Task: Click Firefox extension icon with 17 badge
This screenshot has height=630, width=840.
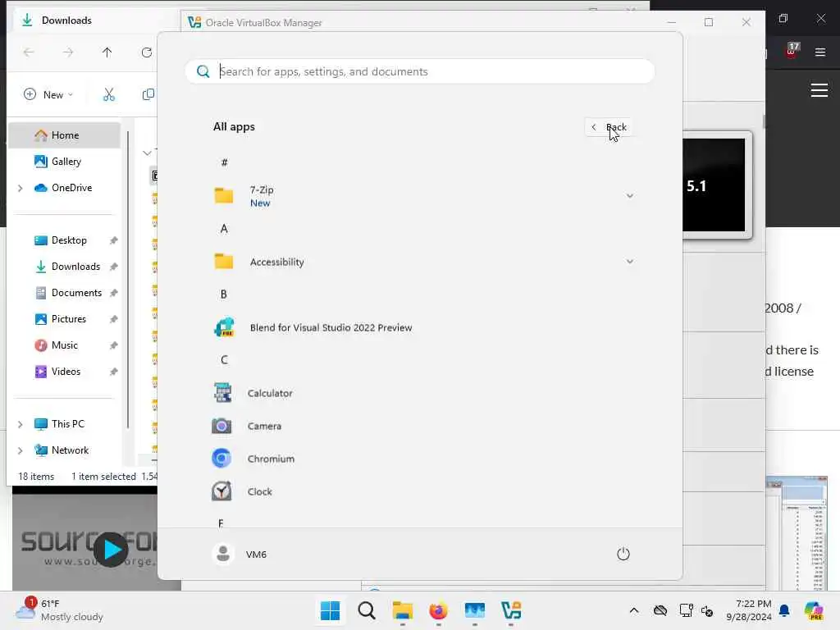Action: [x=792, y=51]
